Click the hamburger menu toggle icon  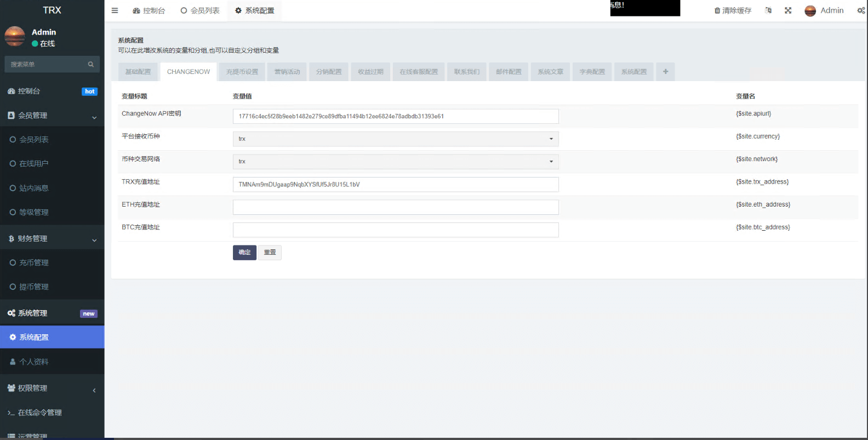(115, 10)
